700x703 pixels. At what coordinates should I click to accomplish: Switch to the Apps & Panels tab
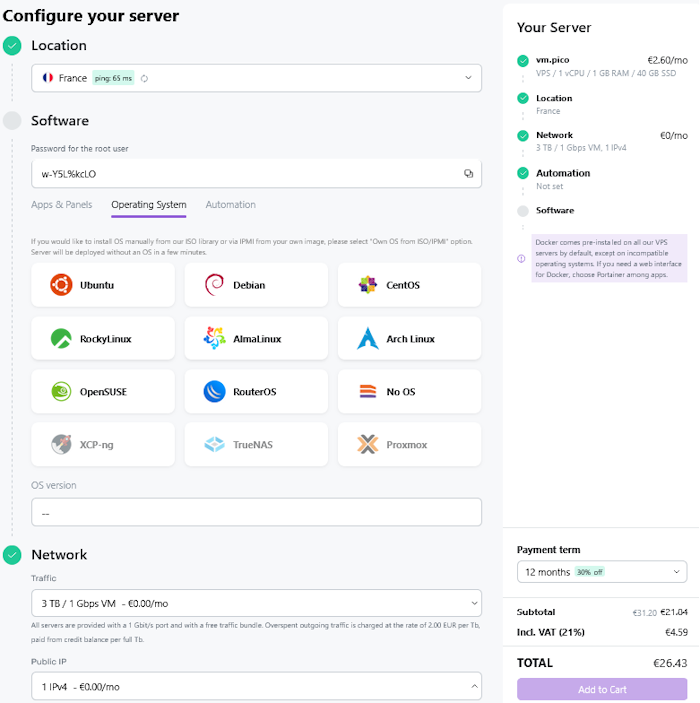point(61,205)
